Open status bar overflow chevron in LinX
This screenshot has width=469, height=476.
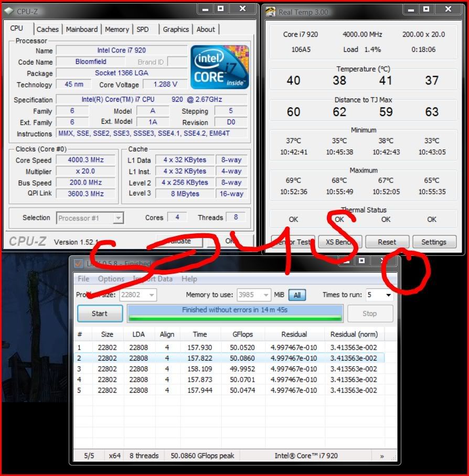coord(382,456)
